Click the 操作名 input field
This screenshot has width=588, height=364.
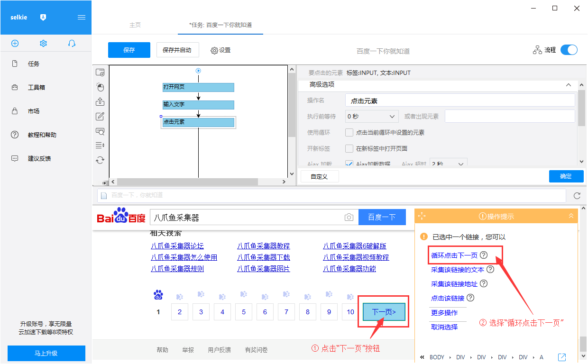click(460, 100)
